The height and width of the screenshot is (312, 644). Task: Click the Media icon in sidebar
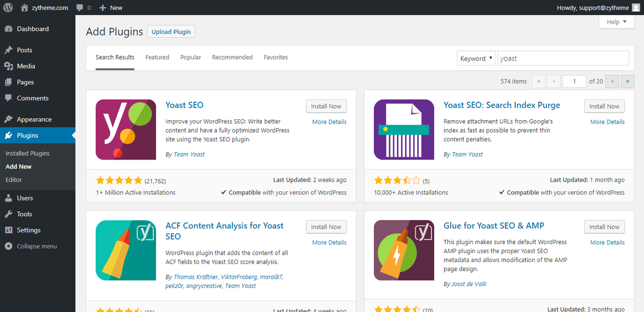click(8, 66)
